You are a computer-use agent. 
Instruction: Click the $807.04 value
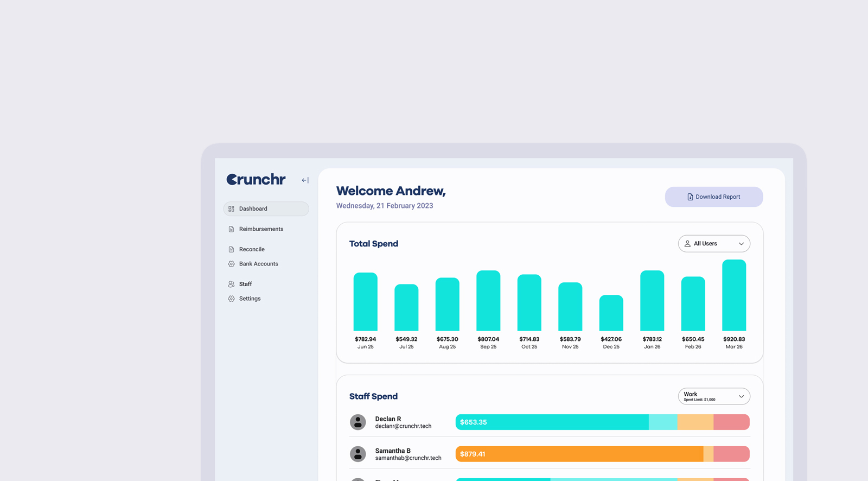click(488, 339)
